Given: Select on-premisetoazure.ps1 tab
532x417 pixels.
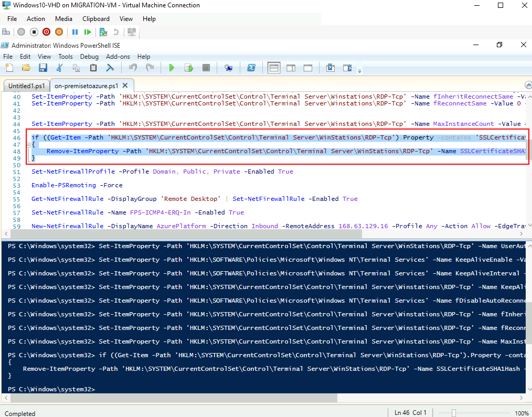Looking at the screenshot, I should 86,85.
